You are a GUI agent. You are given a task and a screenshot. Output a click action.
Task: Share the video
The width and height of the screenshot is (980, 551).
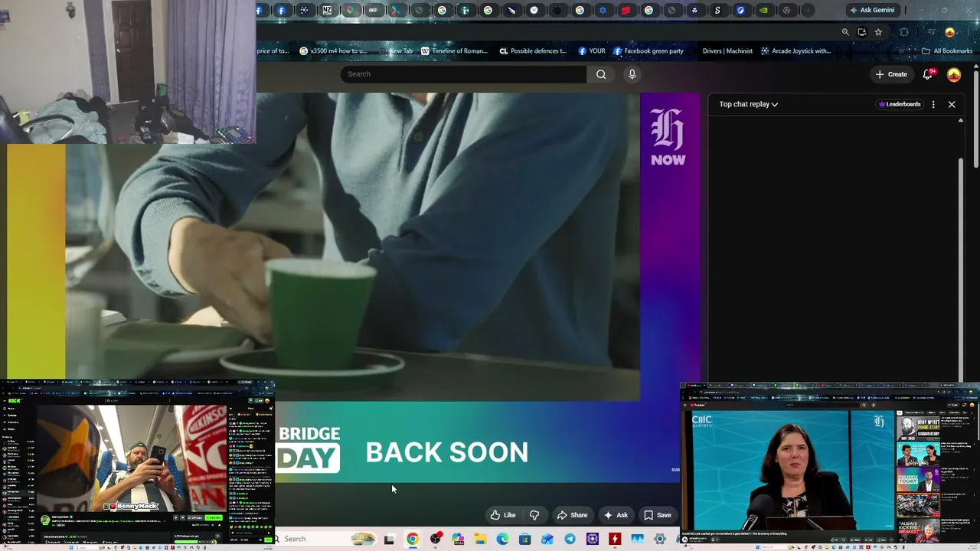[573, 515]
